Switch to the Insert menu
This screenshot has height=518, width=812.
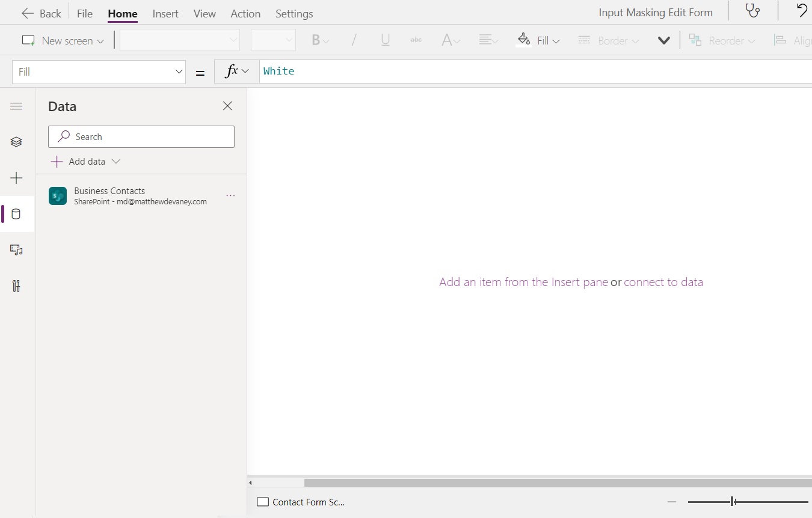click(x=165, y=13)
